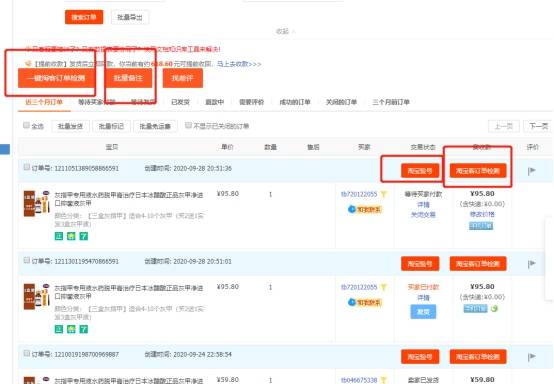Switch to the 需要评价 tab
This screenshot has height=384, width=554.
point(252,102)
